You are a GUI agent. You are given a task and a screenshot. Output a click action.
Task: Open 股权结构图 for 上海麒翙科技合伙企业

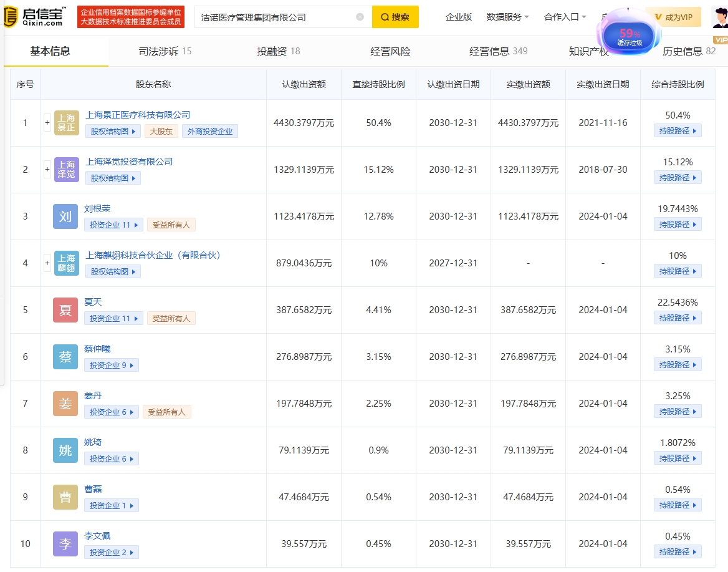coord(113,272)
